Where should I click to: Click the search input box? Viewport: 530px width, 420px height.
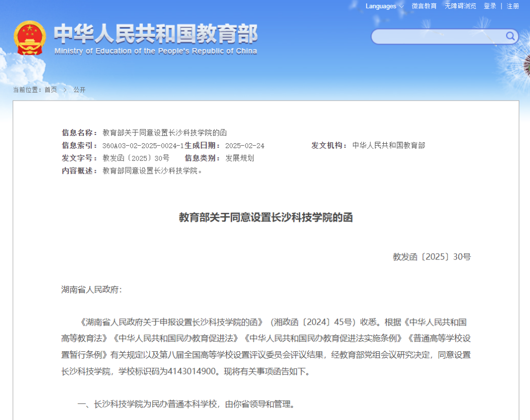coord(437,36)
